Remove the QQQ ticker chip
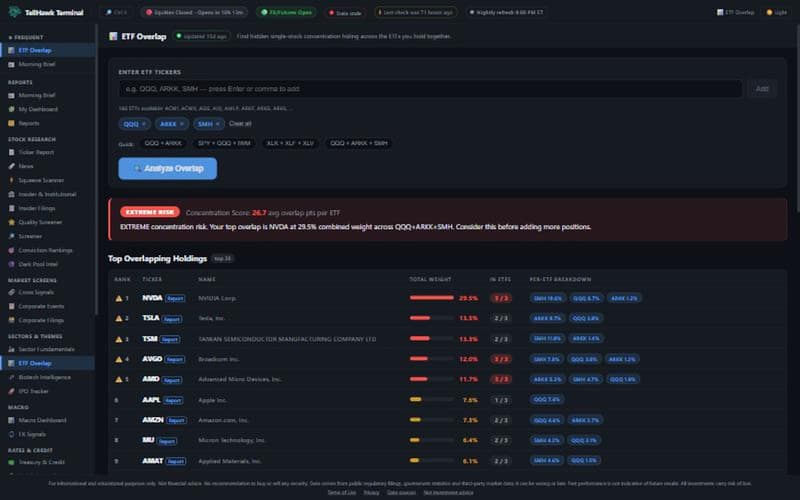The width and height of the screenshot is (800, 500). click(x=144, y=124)
